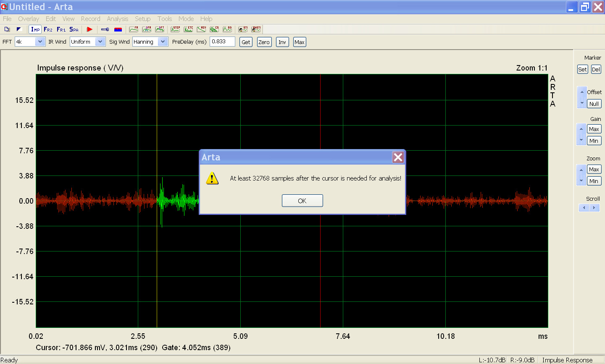Open the STI speech transmission icon

point(243,29)
